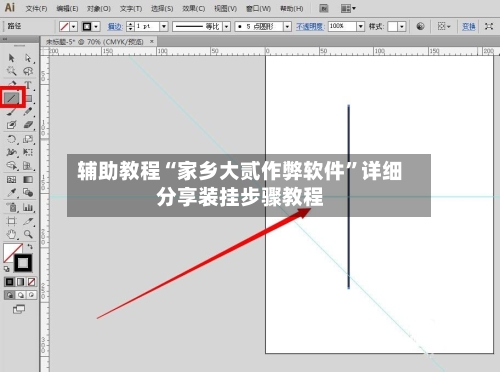Open the 窗口(W) menu
This screenshot has height=372, width=500.
click(x=258, y=8)
